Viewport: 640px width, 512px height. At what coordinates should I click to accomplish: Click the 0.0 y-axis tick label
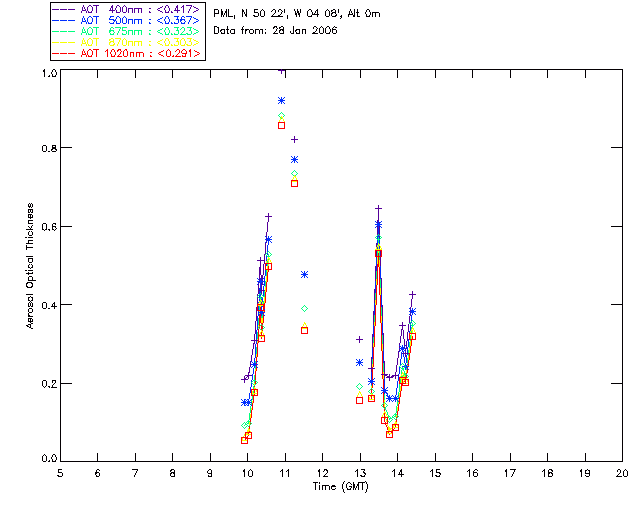(x=49, y=458)
